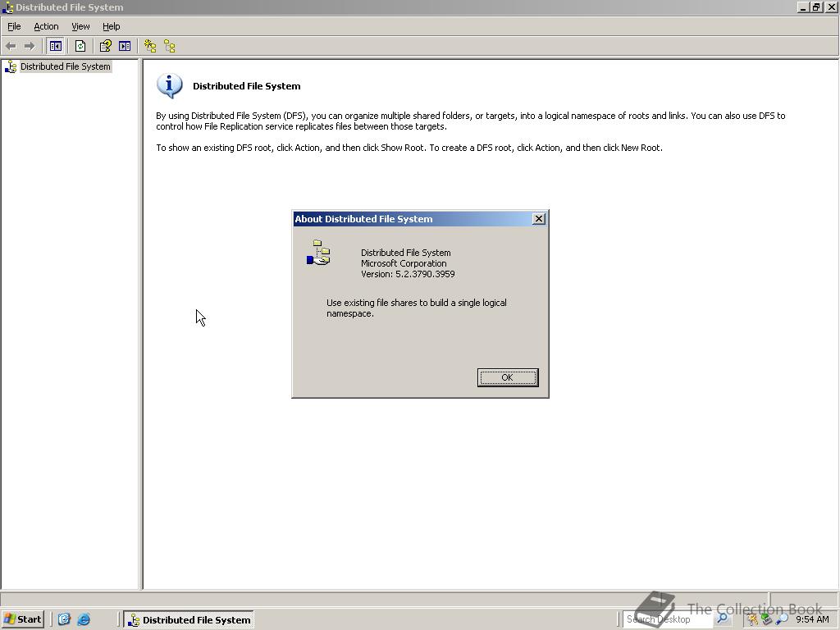Click the Version: 5.2.3790.3959 text
The height and width of the screenshot is (630, 840).
click(x=408, y=274)
